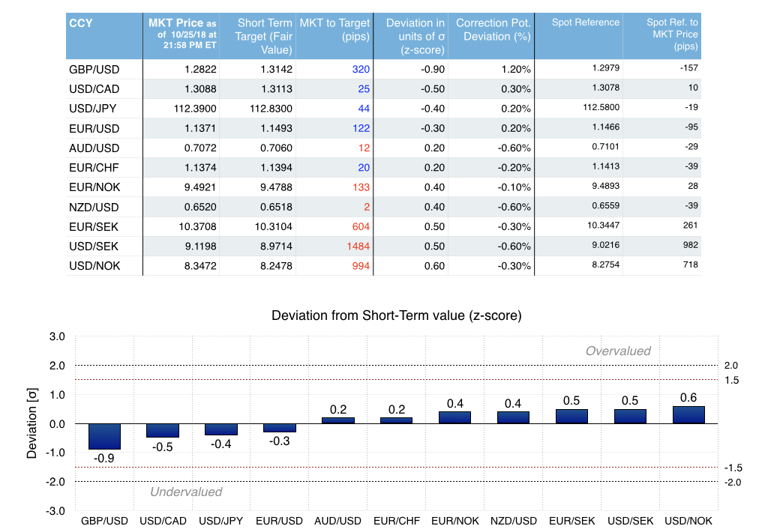Select the Spot Reference column header
Viewport: 768px width, 532px height.
coord(586,22)
